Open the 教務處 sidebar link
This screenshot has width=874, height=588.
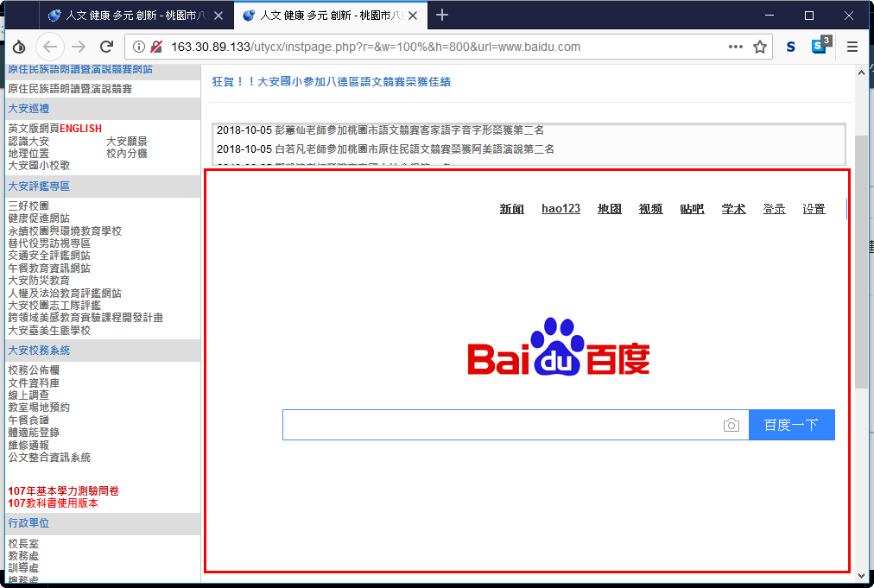coord(23,556)
